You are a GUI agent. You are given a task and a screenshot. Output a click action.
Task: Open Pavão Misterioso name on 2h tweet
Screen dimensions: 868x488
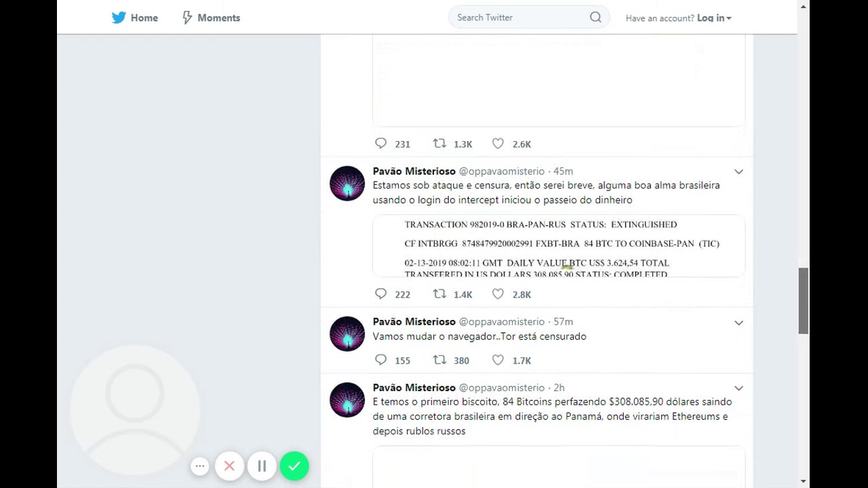(x=414, y=387)
